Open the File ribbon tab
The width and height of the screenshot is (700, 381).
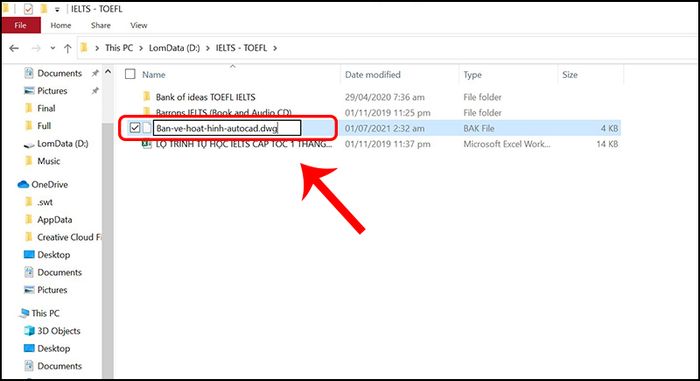pyautogui.click(x=21, y=25)
